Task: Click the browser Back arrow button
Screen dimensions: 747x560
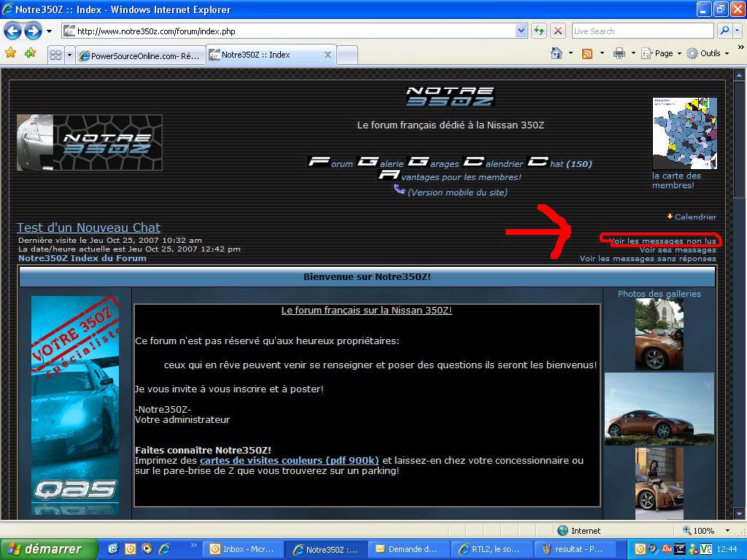Action: (12, 31)
